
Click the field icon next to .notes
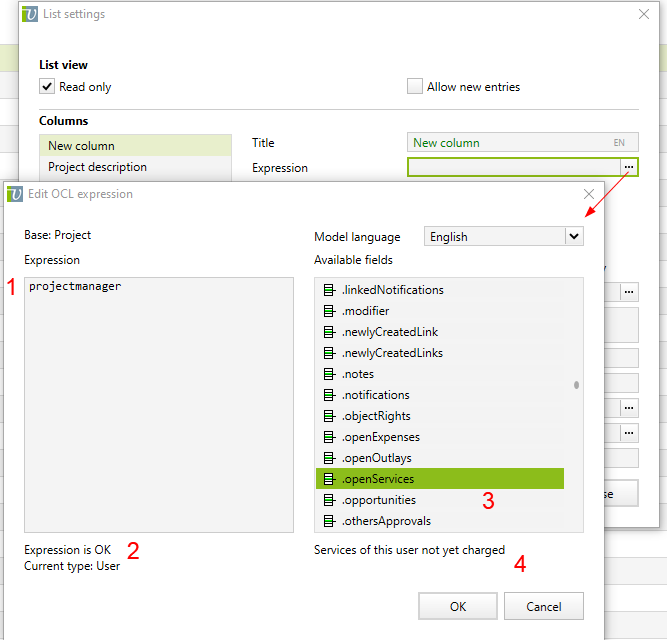329,374
